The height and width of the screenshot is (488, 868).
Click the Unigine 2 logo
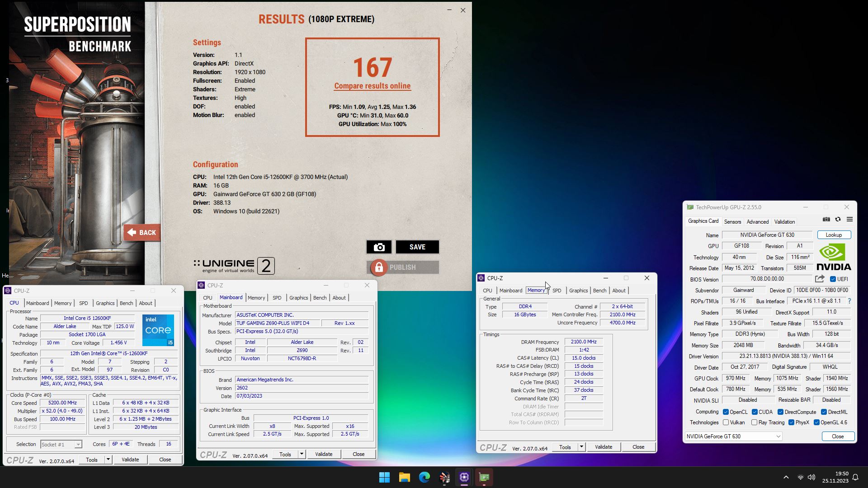coord(234,266)
